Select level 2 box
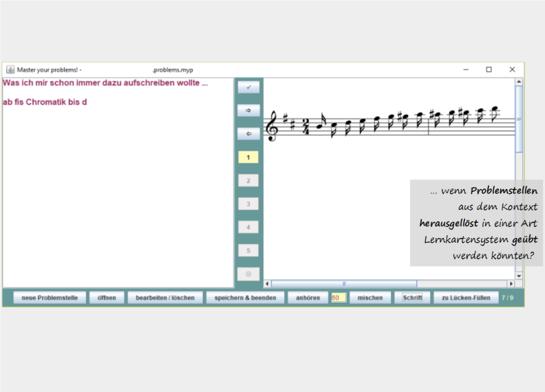 tap(248, 180)
